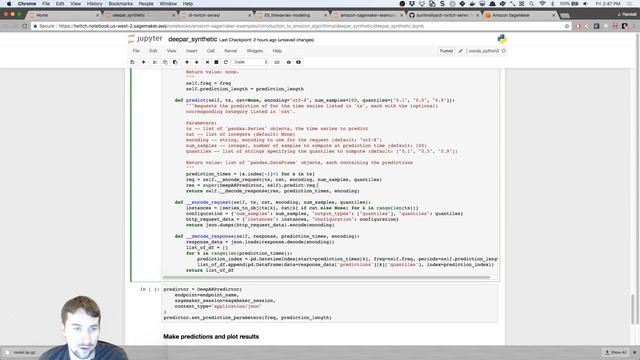Click the conda_python3 kernel name
640x360 pixels.
pos(483,51)
